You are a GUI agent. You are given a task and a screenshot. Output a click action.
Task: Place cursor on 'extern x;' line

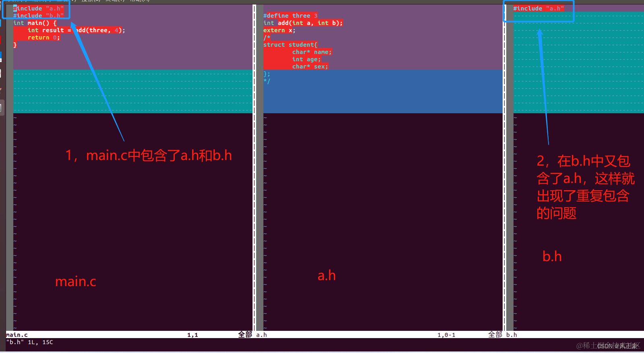[x=280, y=30]
